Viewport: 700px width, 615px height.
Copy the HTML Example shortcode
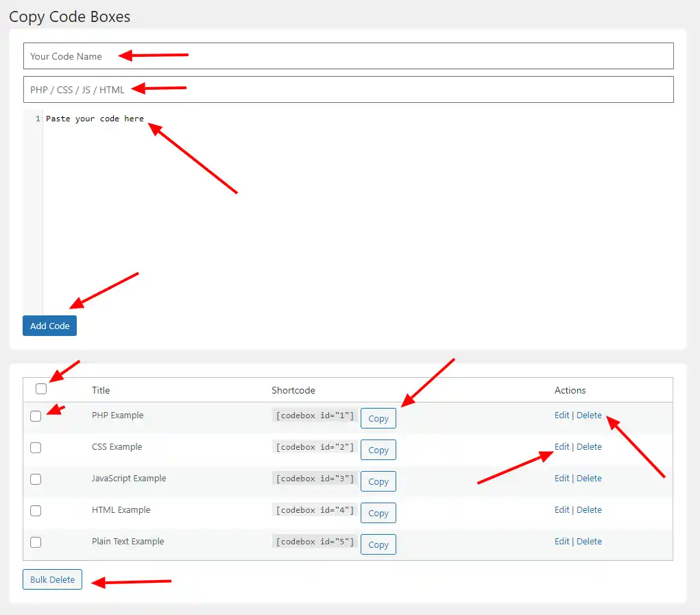click(378, 513)
